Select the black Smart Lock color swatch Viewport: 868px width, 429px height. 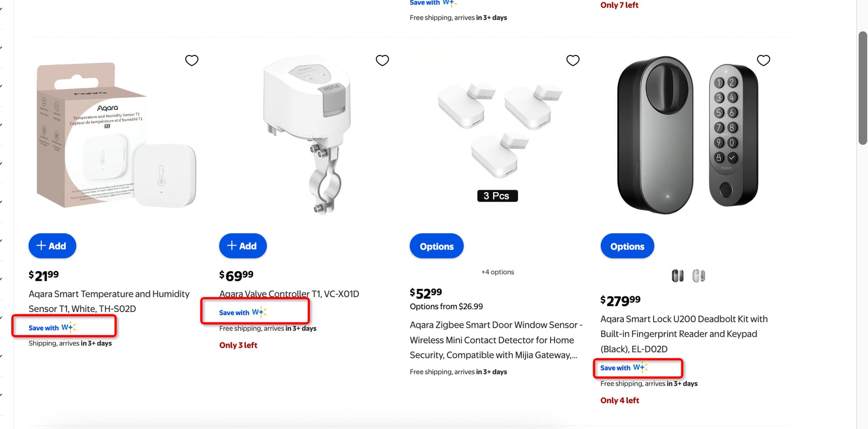(678, 275)
